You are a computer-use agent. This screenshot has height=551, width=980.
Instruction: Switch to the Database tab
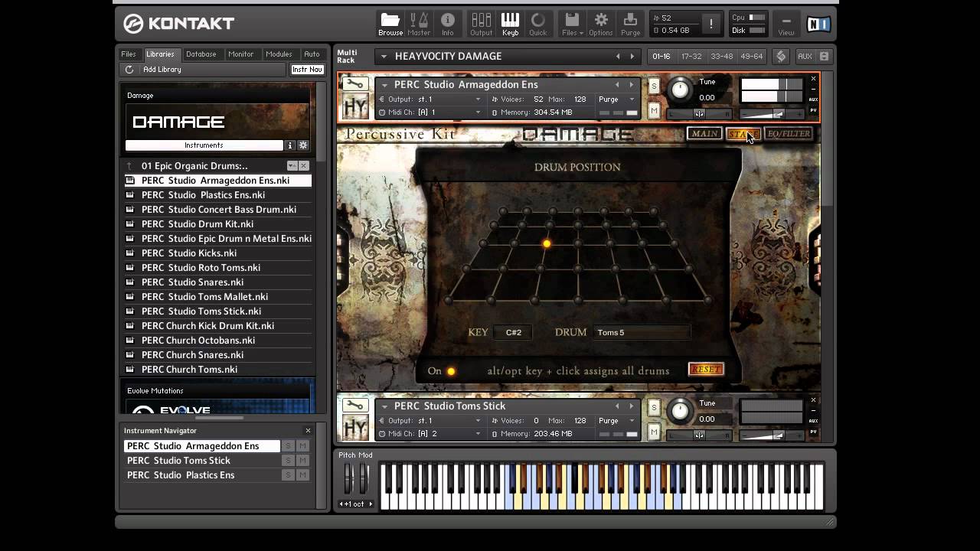[x=201, y=54]
